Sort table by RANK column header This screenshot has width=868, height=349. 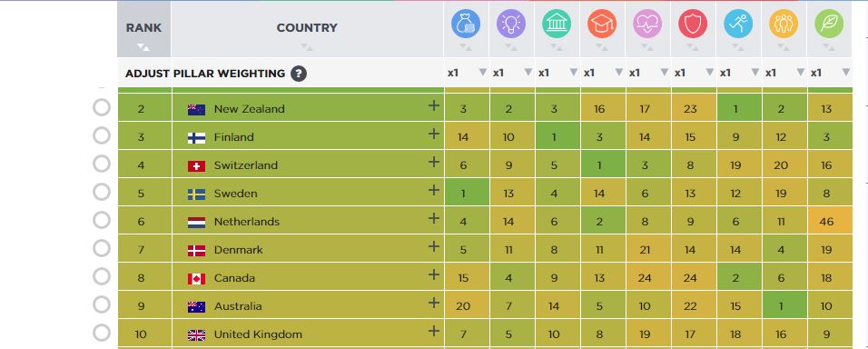pyautogui.click(x=144, y=29)
